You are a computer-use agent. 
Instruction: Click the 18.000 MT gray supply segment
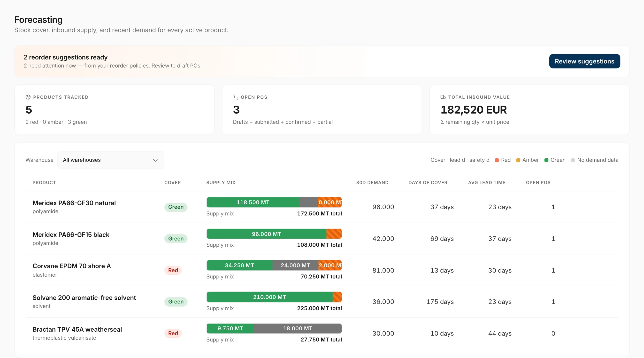tap(298, 328)
